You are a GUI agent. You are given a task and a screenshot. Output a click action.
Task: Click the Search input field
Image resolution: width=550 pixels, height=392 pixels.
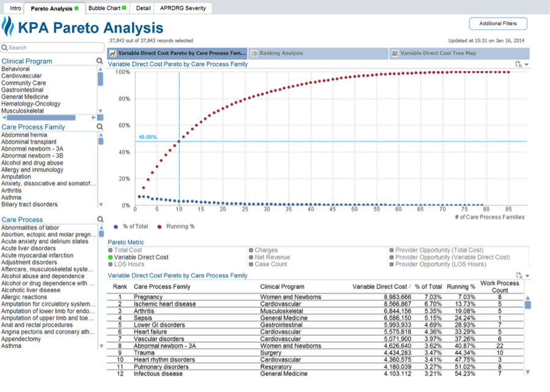tap(55, 48)
